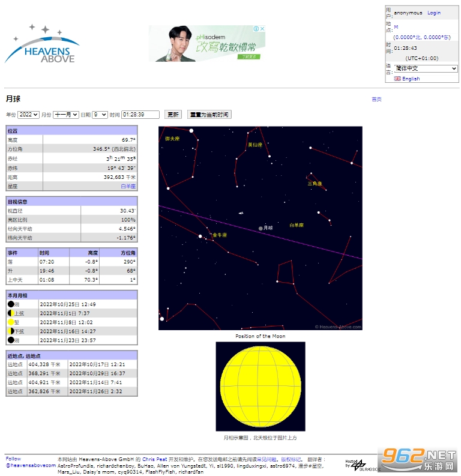Click the yellow full moon icon (望)

tap(11, 322)
